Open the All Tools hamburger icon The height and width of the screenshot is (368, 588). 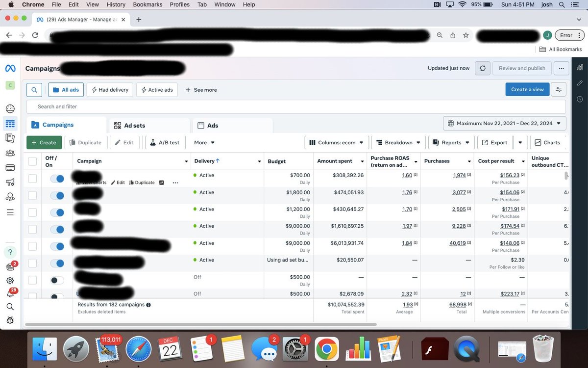pyautogui.click(x=10, y=211)
